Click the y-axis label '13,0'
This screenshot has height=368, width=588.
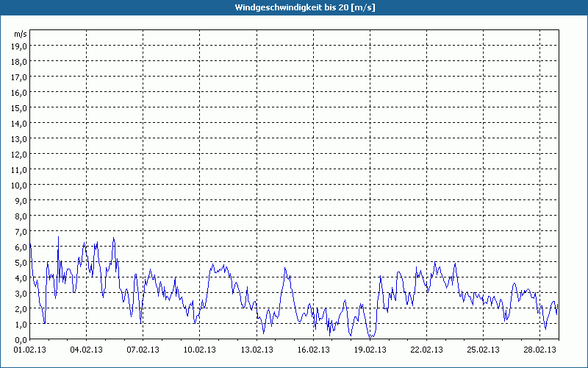click(x=21, y=139)
